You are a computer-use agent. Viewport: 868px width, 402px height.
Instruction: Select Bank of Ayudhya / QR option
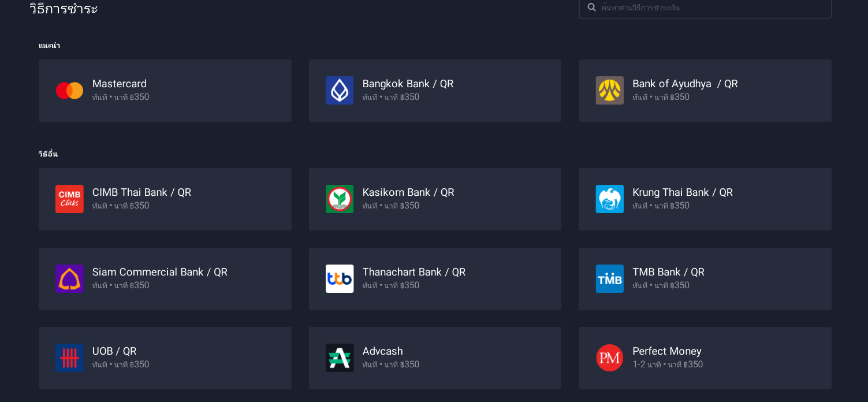pyautogui.click(x=705, y=91)
